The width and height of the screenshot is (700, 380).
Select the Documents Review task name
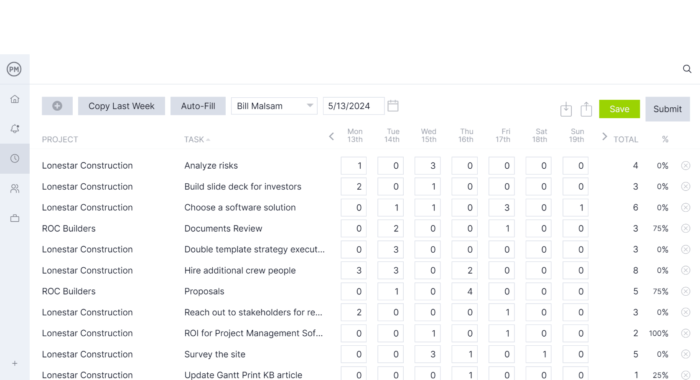(x=223, y=229)
